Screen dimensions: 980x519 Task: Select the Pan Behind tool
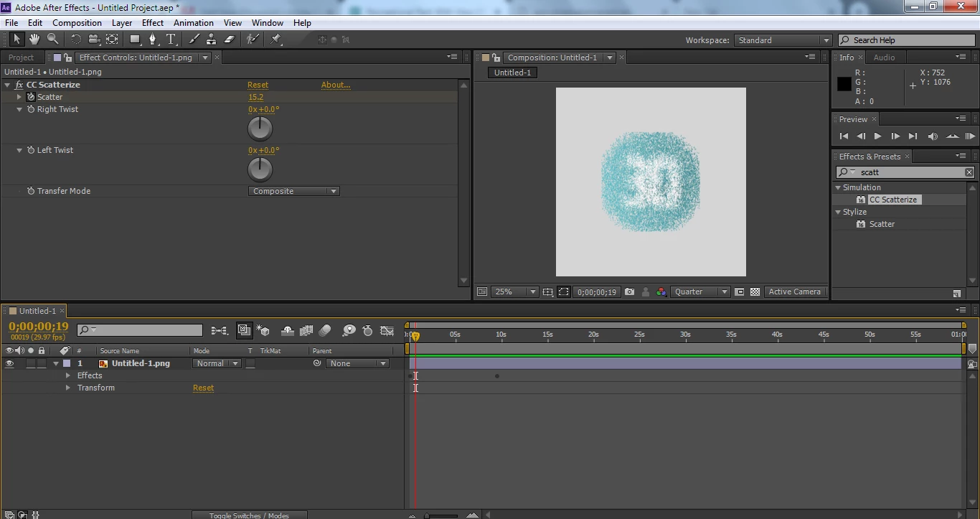tap(112, 39)
